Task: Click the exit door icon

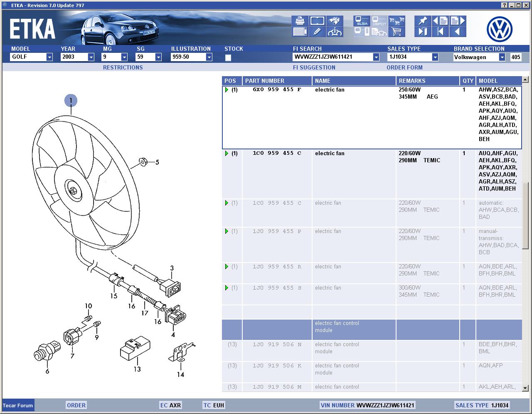Action: (x=423, y=32)
